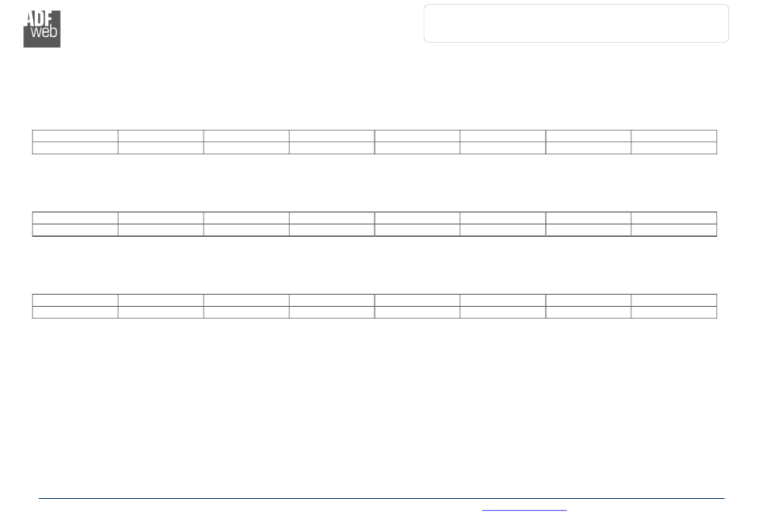Select first second-row cell of the middle table
Viewport: 767px width, 532px height.
pyautogui.click(x=75, y=230)
